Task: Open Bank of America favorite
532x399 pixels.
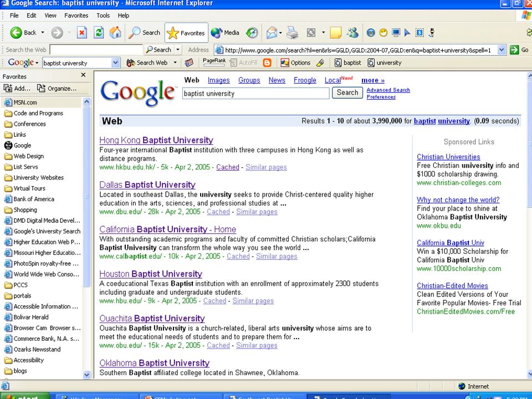Action: [x=34, y=199]
